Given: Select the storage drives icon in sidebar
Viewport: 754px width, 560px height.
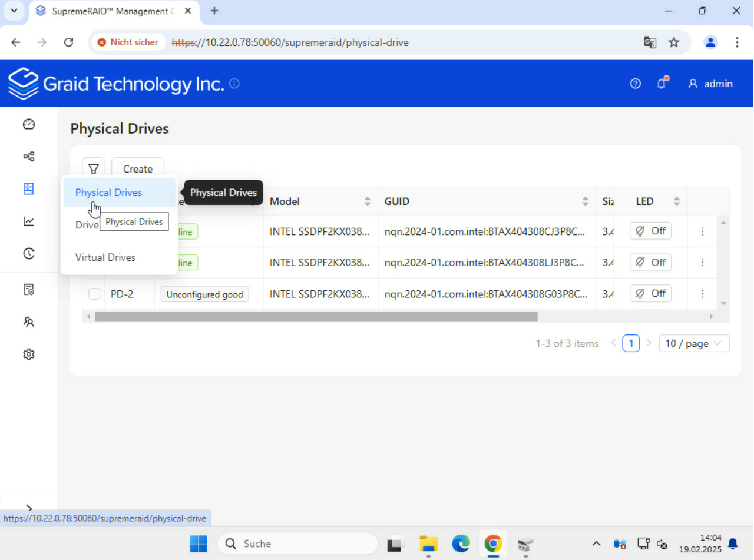Looking at the screenshot, I should pos(29,188).
